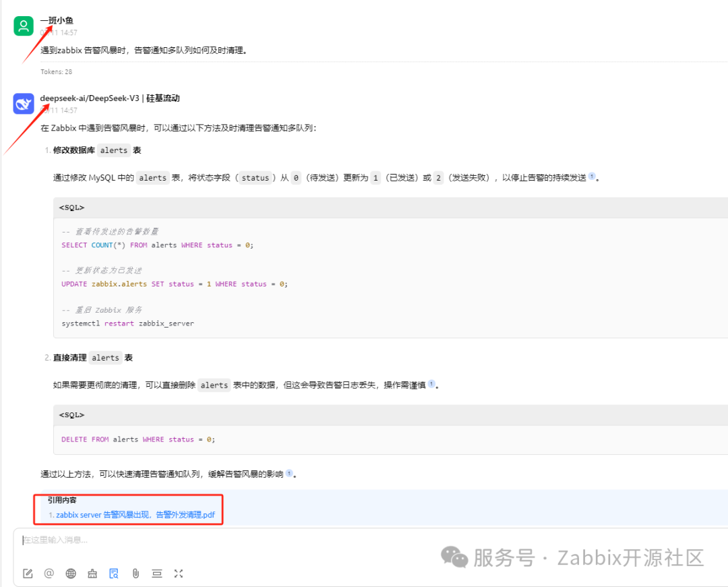This screenshot has width=728, height=587.
Task: Click the DeepSeek assistant avatar
Action: (x=24, y=103)
